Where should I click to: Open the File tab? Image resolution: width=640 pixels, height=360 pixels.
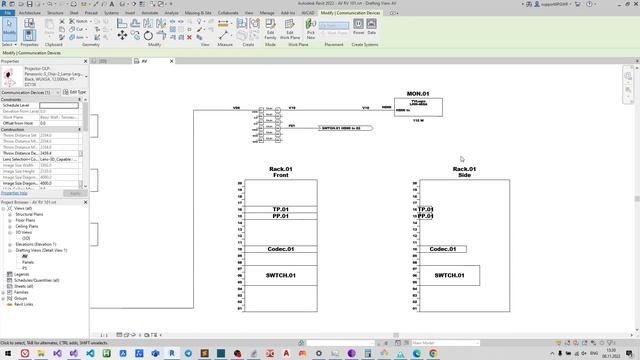pos(8,13)
